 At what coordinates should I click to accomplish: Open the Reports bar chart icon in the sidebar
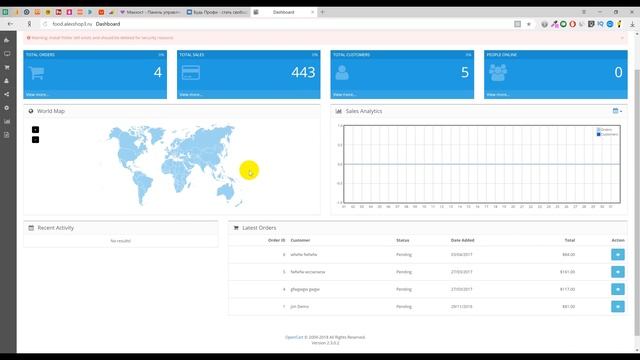pyautogui.click(x=7, y=121)
